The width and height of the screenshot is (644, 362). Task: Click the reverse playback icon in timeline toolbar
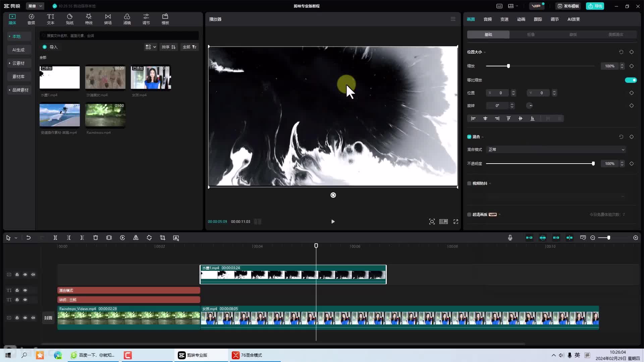click(122, 238)
